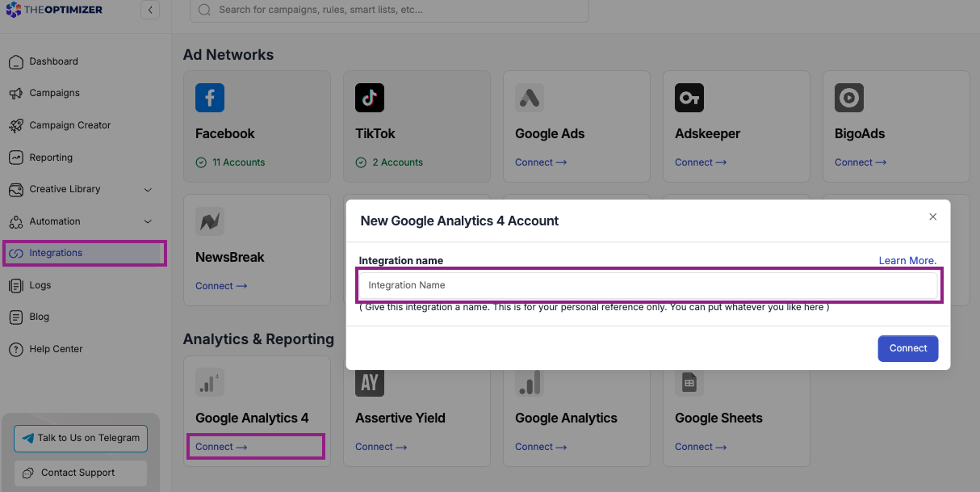This screenshot has height=492, width=980.
Task: Click the Campaigns megaphone icon
Action: (x=15, y=93)
